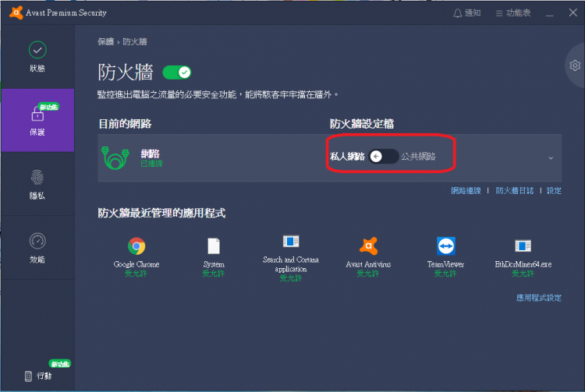Select the Search and Cortana application icon
The image size is (585, 392).
click(x=291, y=242)
